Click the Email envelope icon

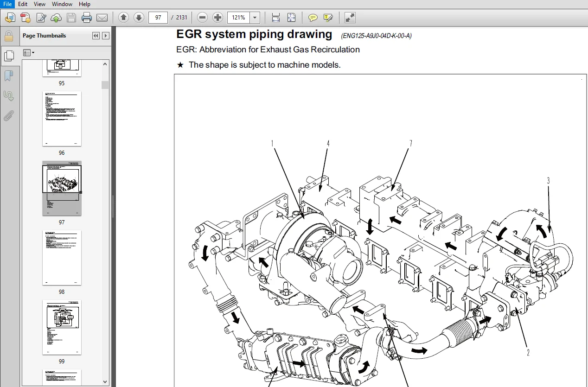[x=102, y=18]
